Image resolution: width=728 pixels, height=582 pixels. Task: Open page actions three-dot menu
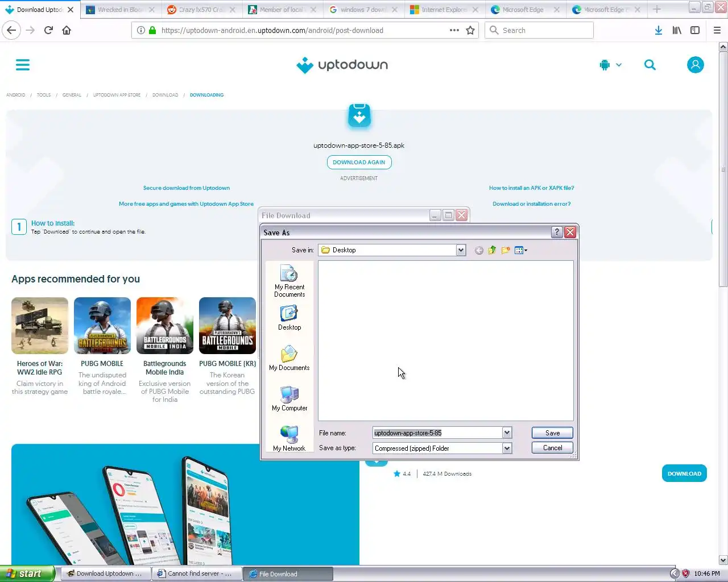point(454,30)
